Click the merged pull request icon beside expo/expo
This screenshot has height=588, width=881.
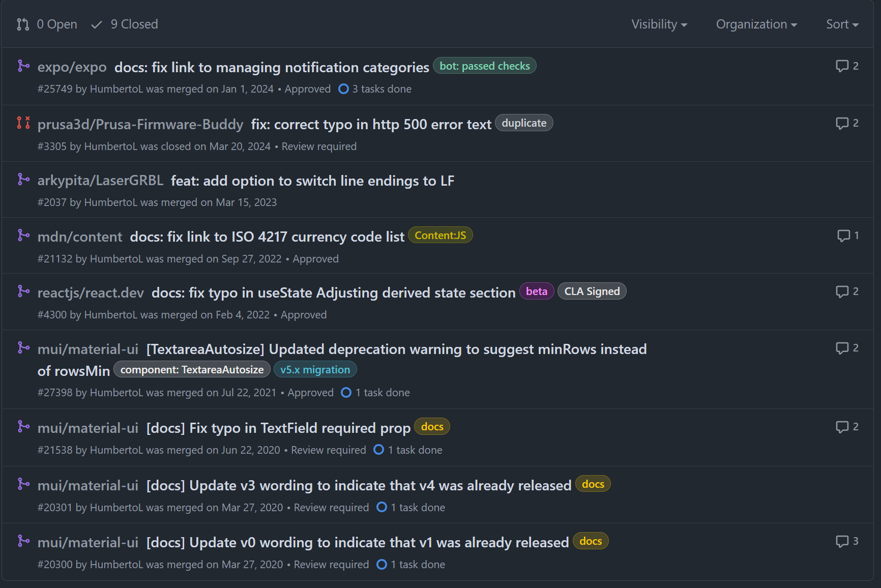click(x=23, y=66)
